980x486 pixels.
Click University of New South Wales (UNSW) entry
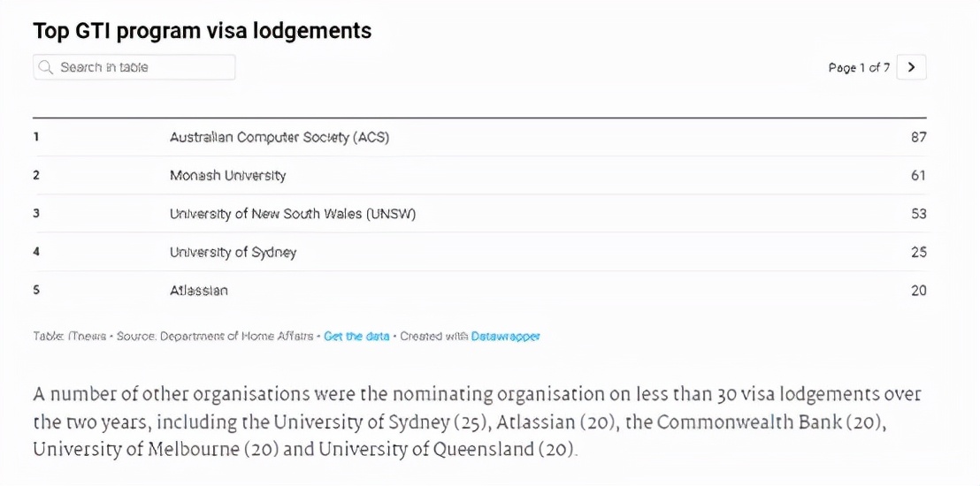click(293, 214)
